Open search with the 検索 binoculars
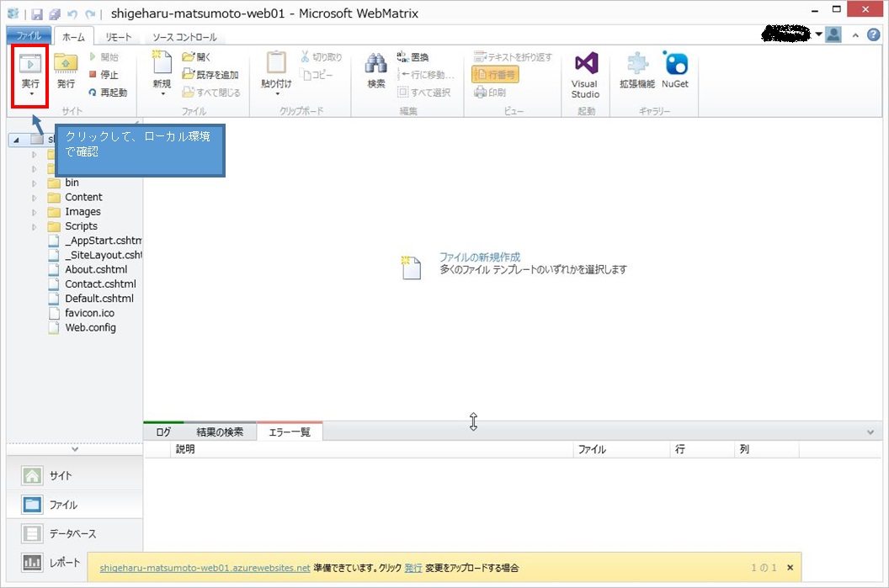 (376, 71)
